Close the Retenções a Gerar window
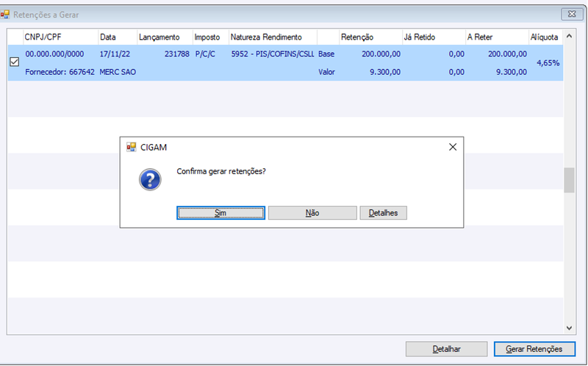 572,14
